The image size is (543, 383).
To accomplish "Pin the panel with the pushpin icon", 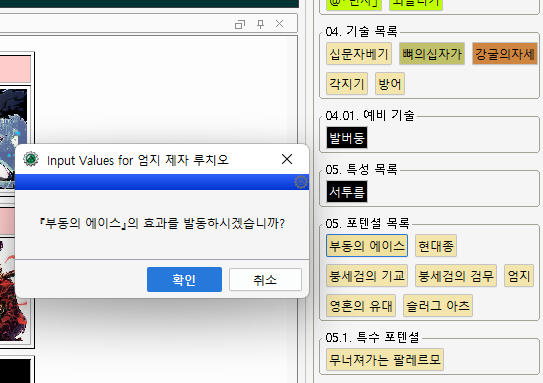I will [x=260, y=24].
